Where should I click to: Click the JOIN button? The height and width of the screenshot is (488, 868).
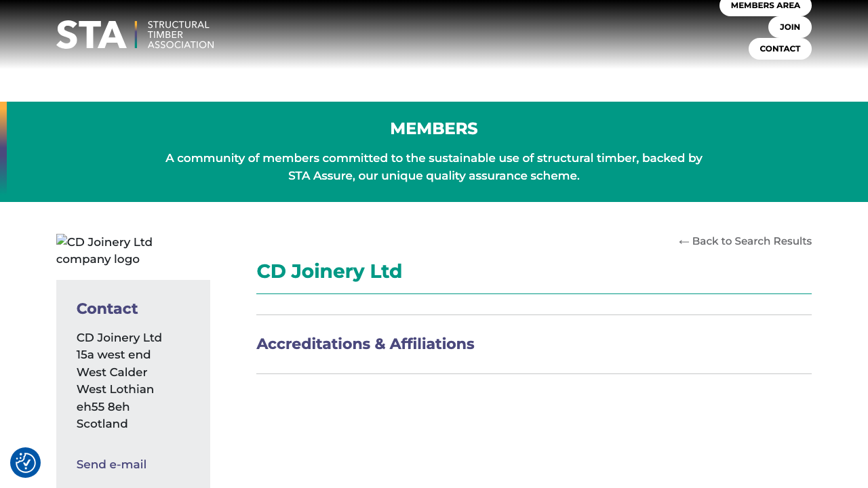click(x=789, y=26)
